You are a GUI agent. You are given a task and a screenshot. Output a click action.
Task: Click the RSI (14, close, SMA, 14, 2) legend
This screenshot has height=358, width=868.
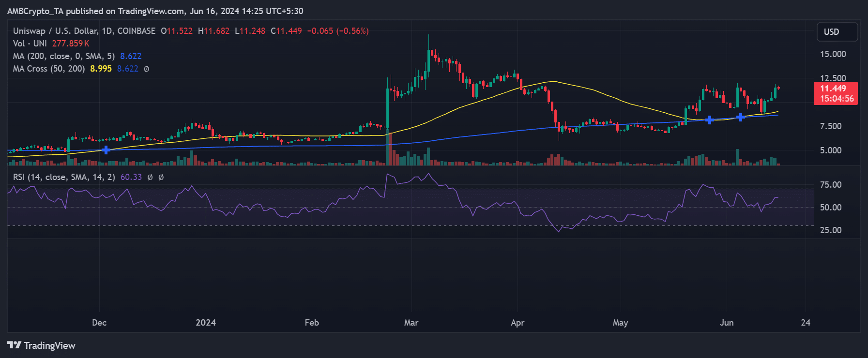pos(64,177)
